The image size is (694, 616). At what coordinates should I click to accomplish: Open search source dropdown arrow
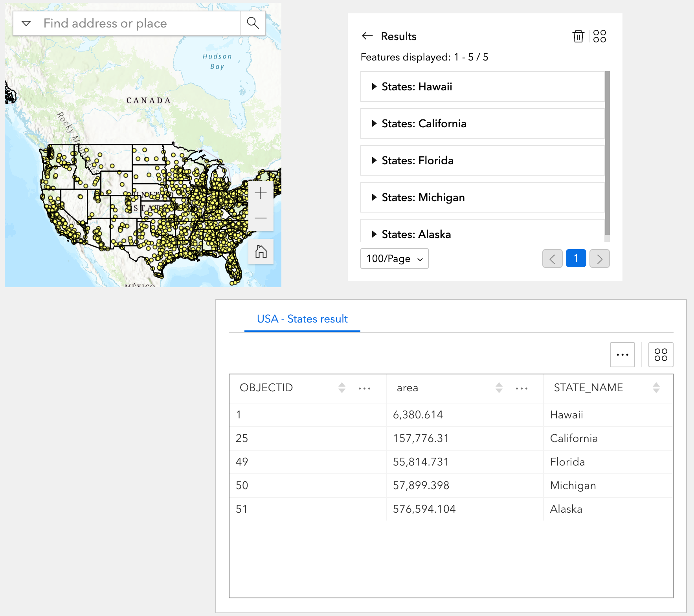coord(26,23)
